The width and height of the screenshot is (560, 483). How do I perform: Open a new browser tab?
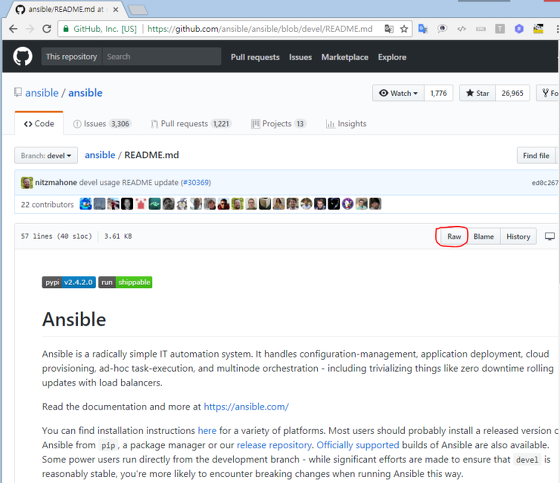tap(138, 10)
